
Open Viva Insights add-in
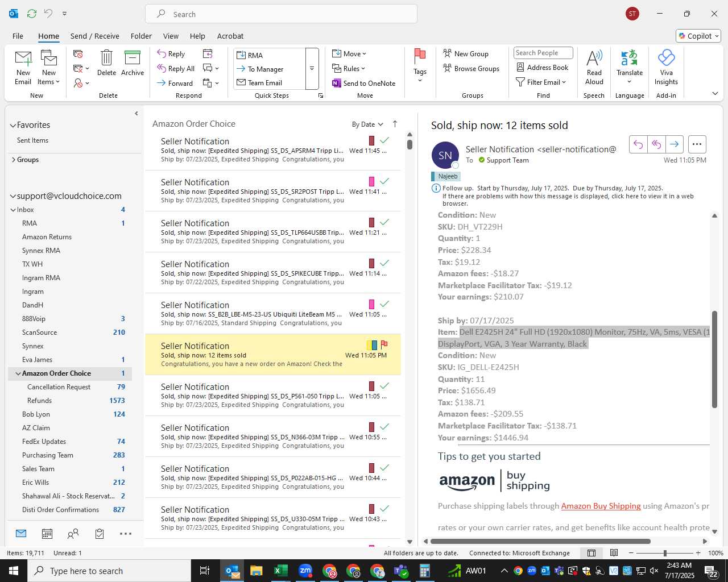pos(666,66)
